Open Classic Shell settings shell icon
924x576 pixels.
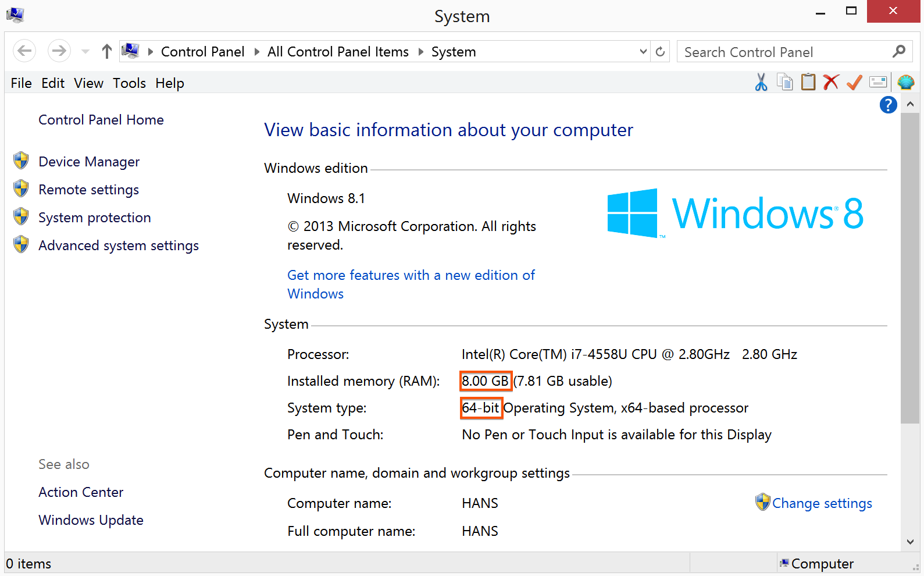click(905, 83)
